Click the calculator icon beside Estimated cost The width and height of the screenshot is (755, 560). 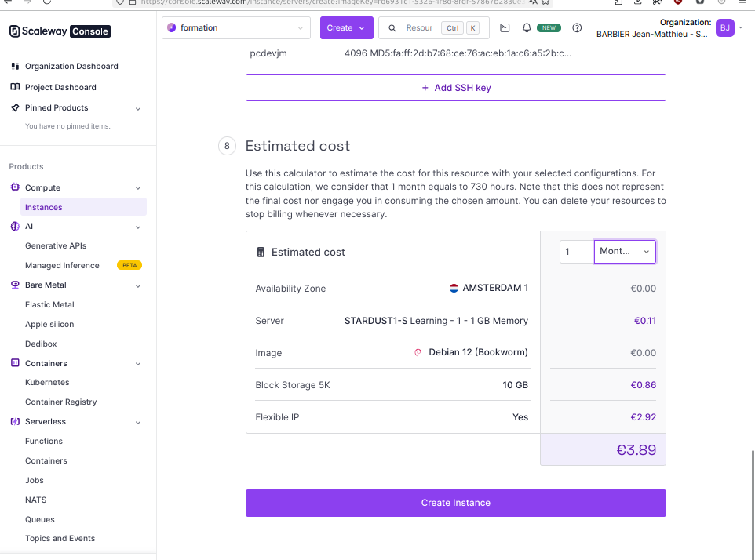pos(261,252)
